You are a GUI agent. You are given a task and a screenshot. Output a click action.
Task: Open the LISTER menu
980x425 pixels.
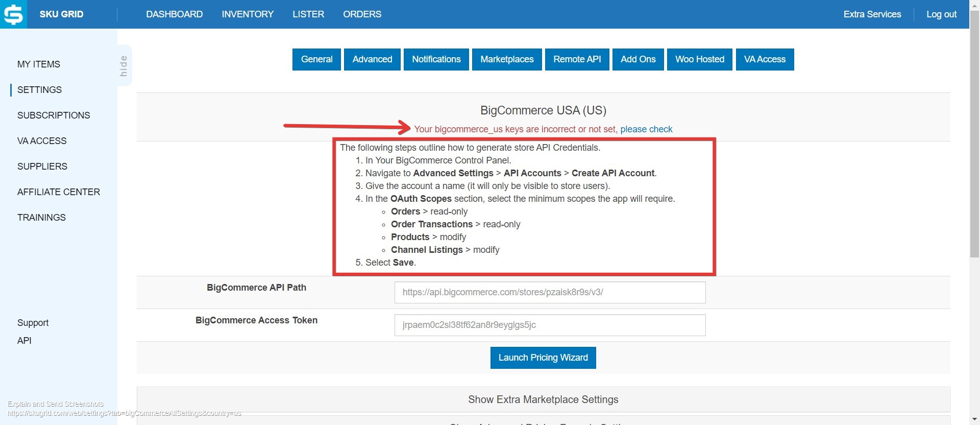[308, 14]
